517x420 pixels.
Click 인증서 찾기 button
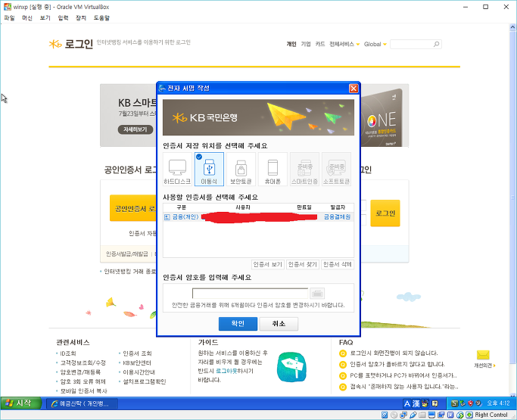[302, 264]
